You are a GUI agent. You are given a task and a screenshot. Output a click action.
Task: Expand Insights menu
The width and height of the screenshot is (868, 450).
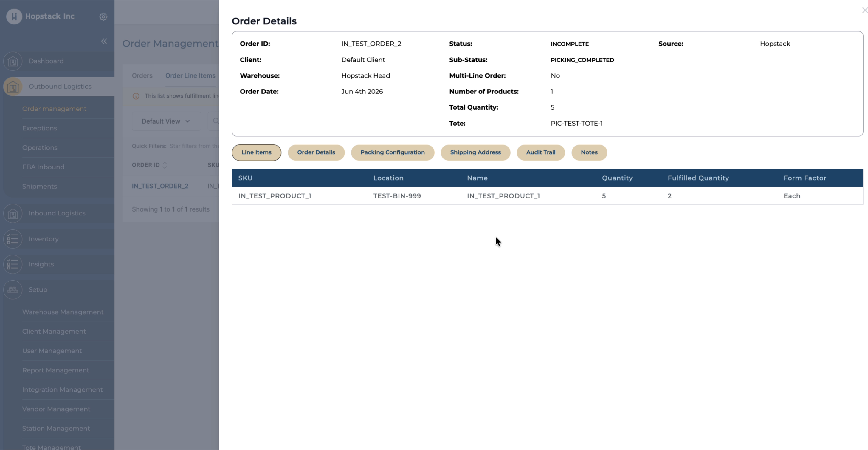pos(41,264)
